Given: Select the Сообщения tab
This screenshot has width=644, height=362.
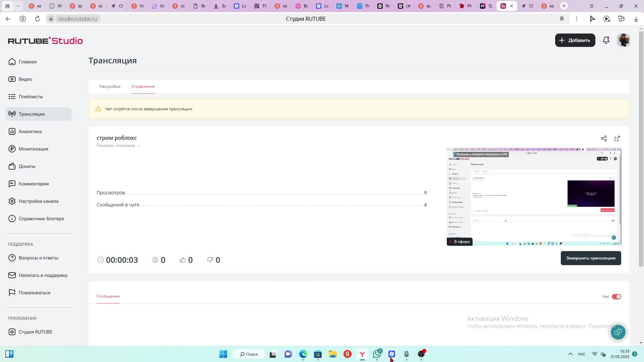Looking at the screenshot, I should point(108,296).
